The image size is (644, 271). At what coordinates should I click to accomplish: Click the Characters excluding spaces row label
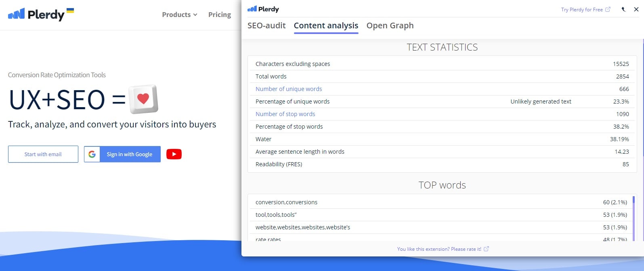click(x=293, y=64)
